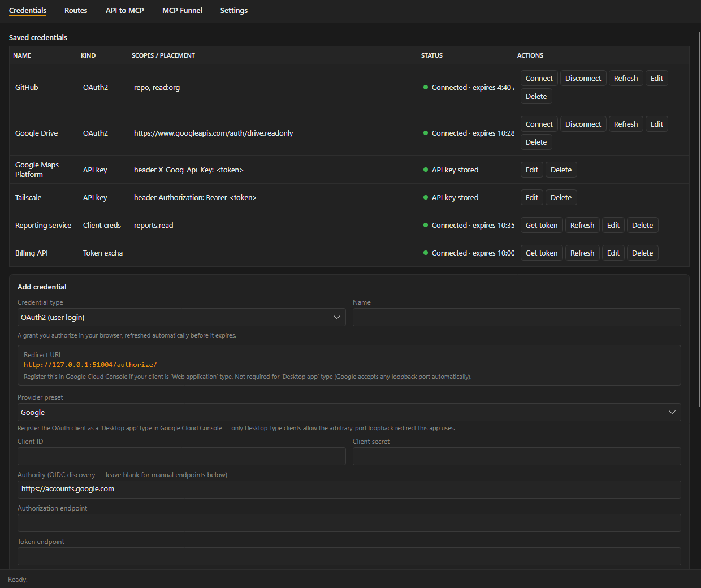Click GitHub status 'Connected · expires 4:40'
This screenshot has height=588, width=701.
point(469,87)
